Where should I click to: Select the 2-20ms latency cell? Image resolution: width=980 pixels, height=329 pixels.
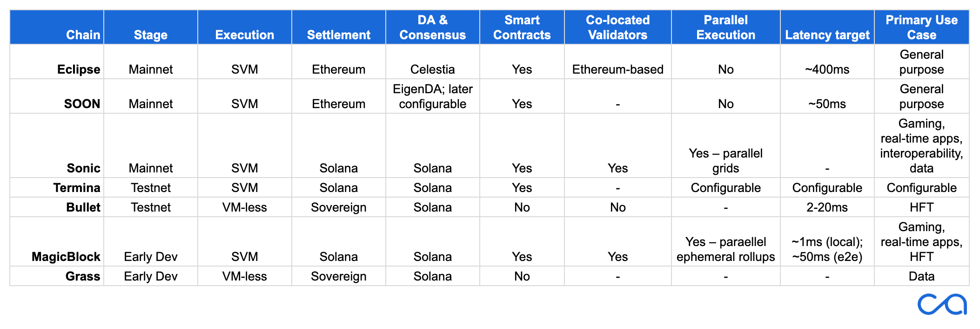pyautogui.click(x=827, y=207)
